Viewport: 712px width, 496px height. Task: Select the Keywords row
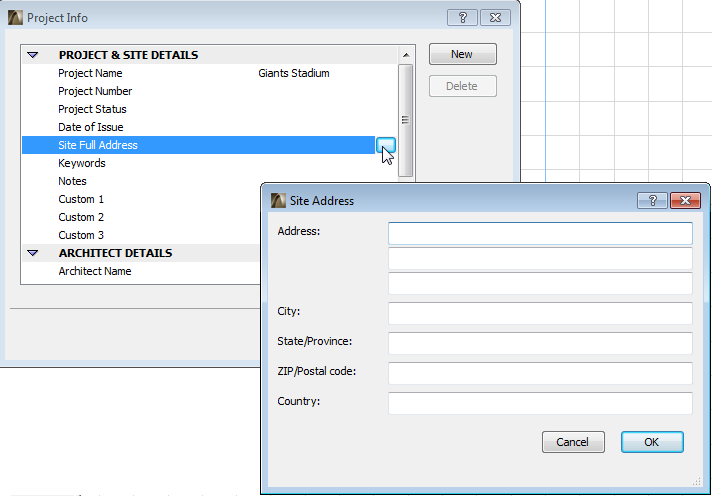tap(210, 163)
